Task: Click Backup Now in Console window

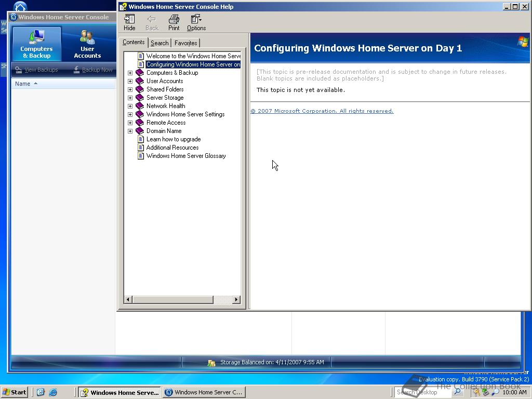Action: coord(92,70)
